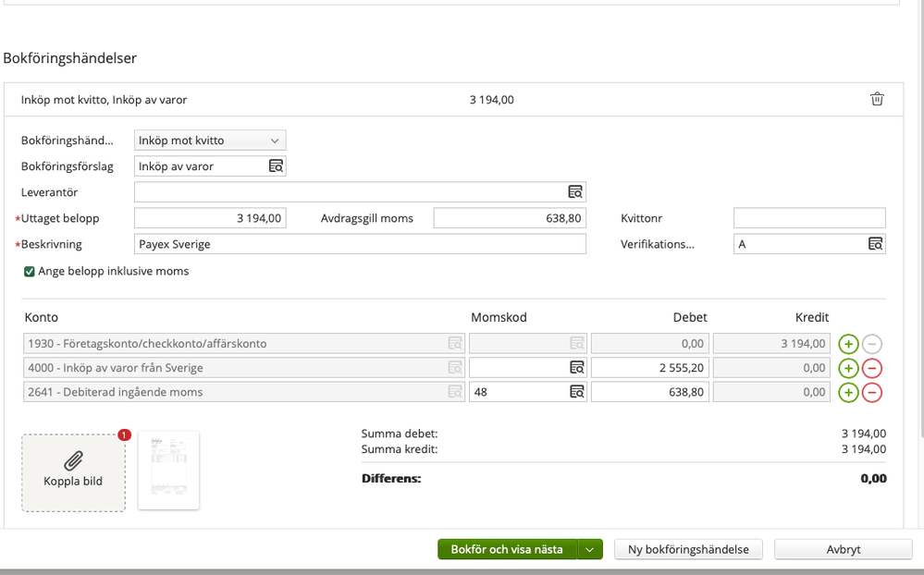Click the Avdragsgill moms field
The height and width of the screenshot is (575, 924).
tap(510, 218)
